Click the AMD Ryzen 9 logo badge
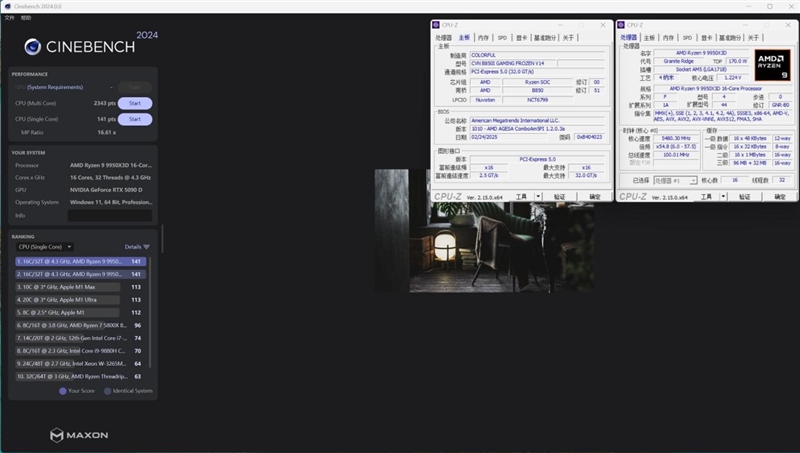The width and height of the screenshot is (800, 453). pyautogui.click(x=772, y=65)
